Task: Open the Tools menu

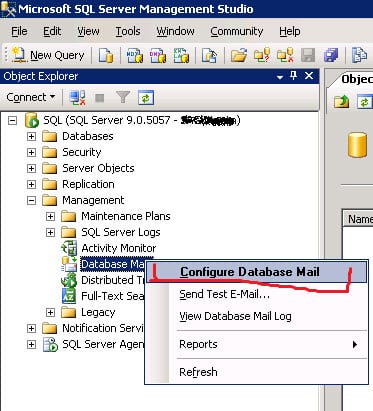Action: click(x=128, y=31)
